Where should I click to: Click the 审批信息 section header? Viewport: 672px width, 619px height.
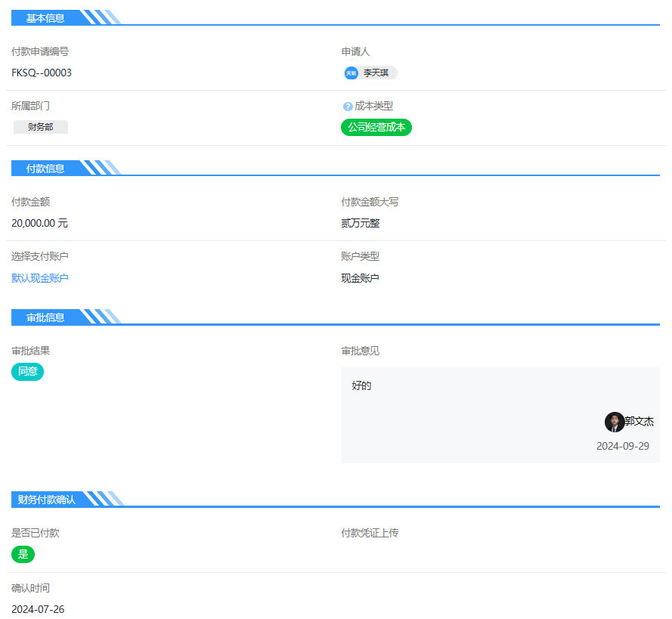click(x=45, y=317)
